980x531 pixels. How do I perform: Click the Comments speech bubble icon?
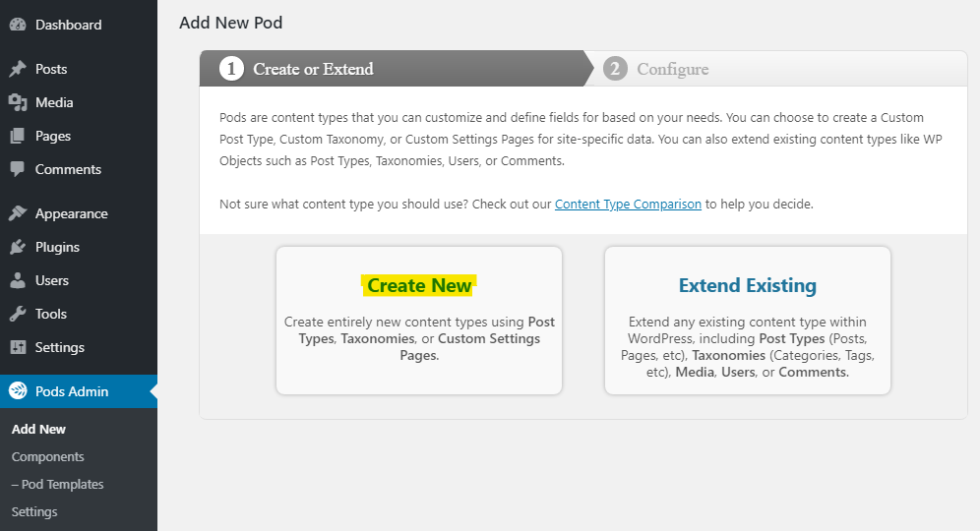[18, 169]
